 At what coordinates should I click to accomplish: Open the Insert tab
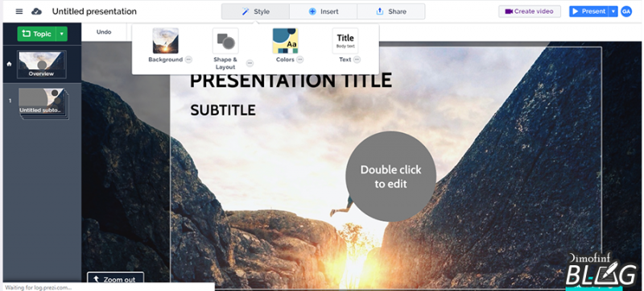coord(324,11)
